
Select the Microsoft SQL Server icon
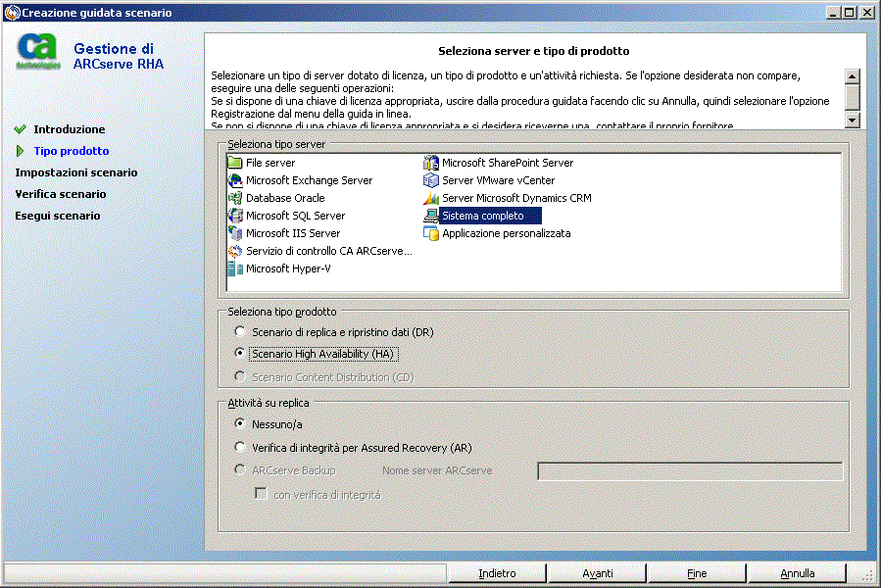click(234, 216)
